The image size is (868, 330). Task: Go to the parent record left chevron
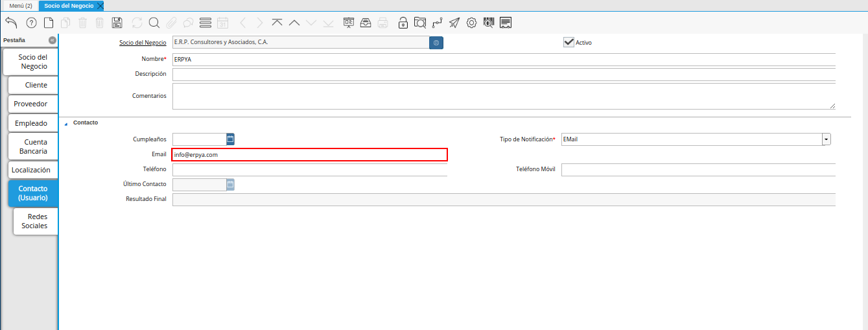click(x=243, y=23)
